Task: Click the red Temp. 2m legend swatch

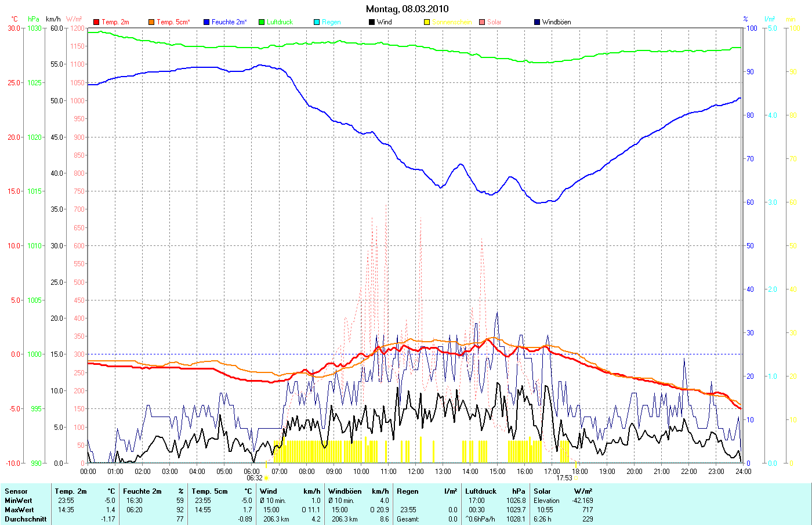Action: pos(96,22)
